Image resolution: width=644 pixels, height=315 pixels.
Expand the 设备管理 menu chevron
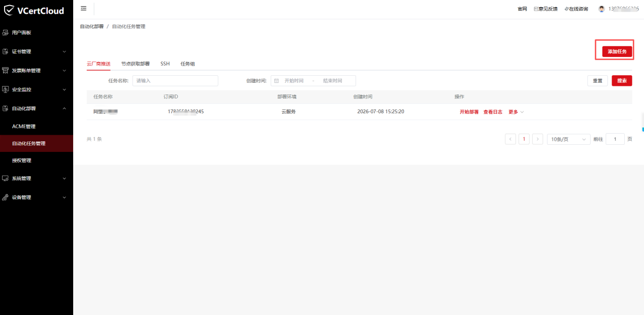(64, 197)
